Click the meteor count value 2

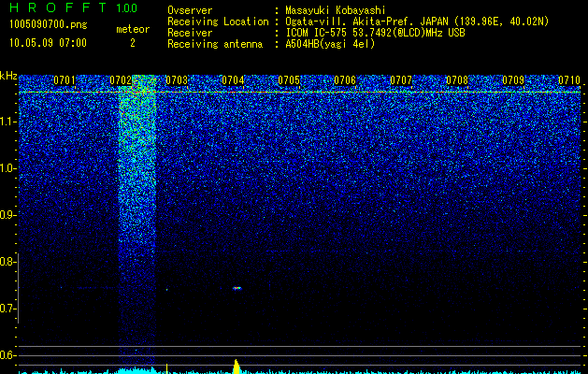[x=133, y=43]
